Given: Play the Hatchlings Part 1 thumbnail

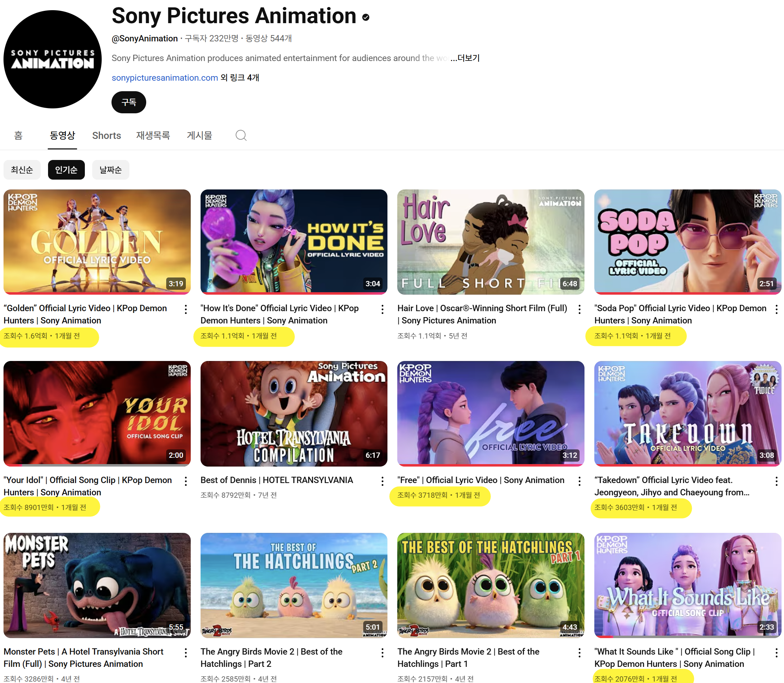Looking at the screenshot, I should 491,585.
